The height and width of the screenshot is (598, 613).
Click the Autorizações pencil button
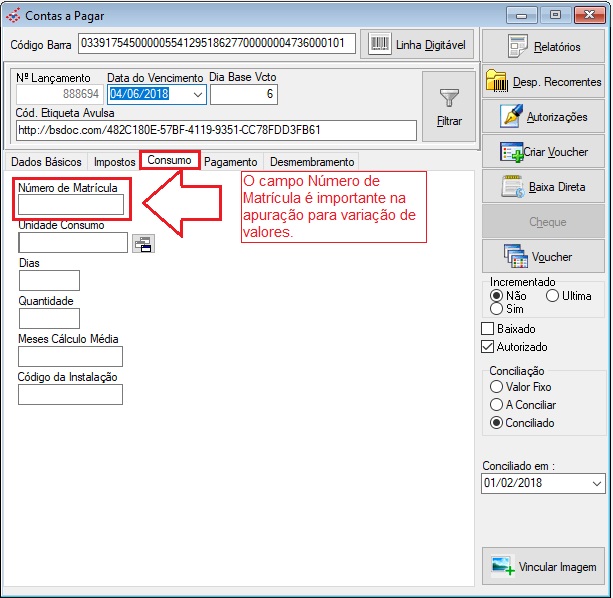(x=543, y=117)
